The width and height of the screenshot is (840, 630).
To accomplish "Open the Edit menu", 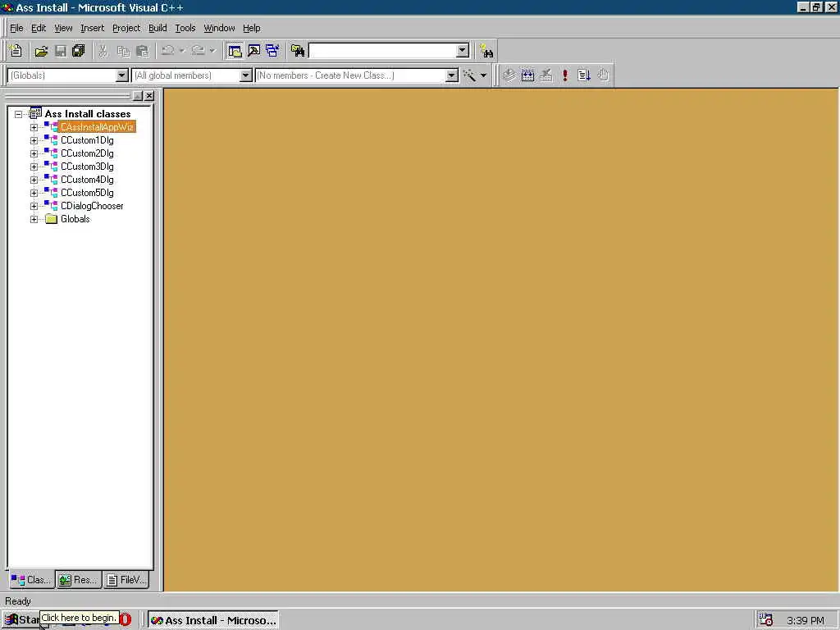I will (x=39, y=28).
